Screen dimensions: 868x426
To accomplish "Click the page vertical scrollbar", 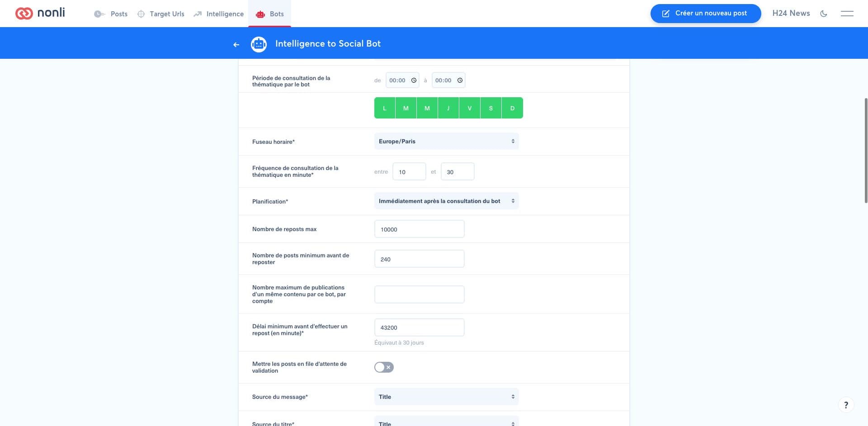I will point(866,150).
